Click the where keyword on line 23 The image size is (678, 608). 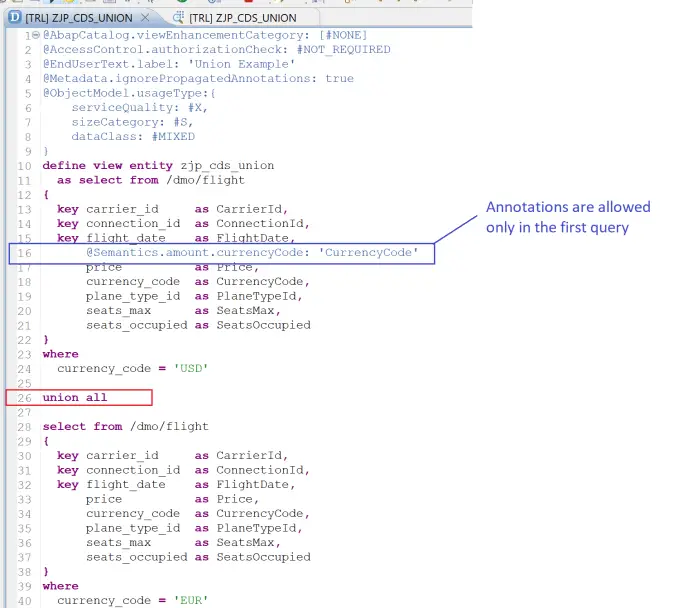pyautogui.click(x=61, y=354)
